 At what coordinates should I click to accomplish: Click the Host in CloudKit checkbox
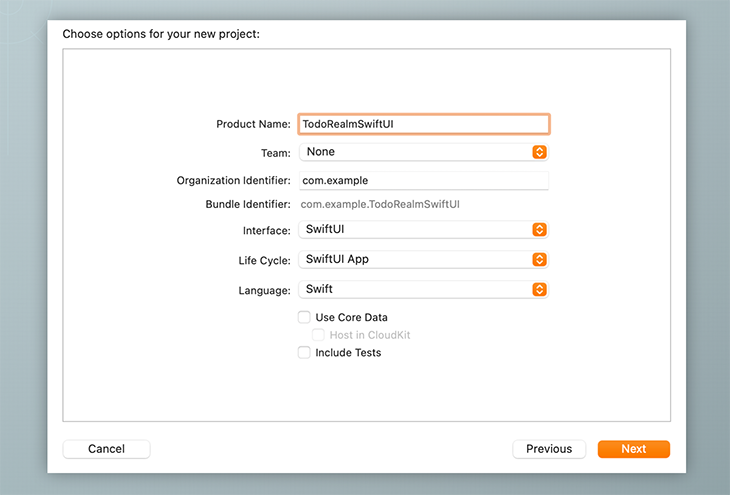pos(318,335)
